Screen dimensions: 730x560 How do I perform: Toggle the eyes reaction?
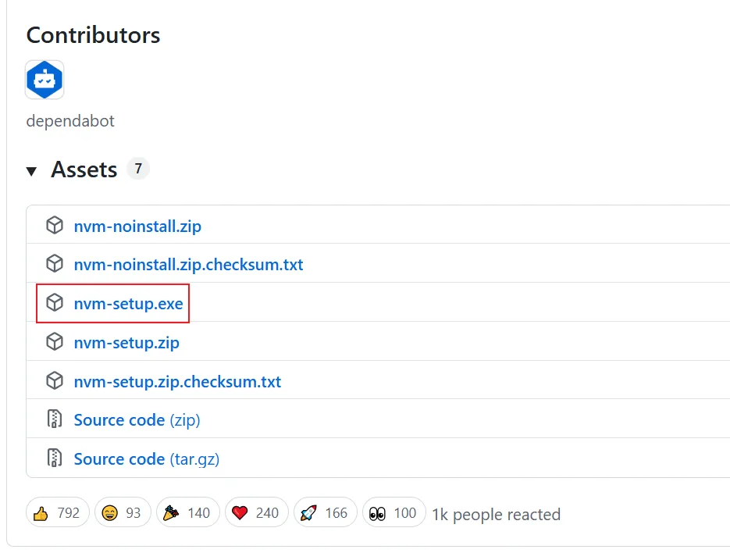[x=393, y=513]
